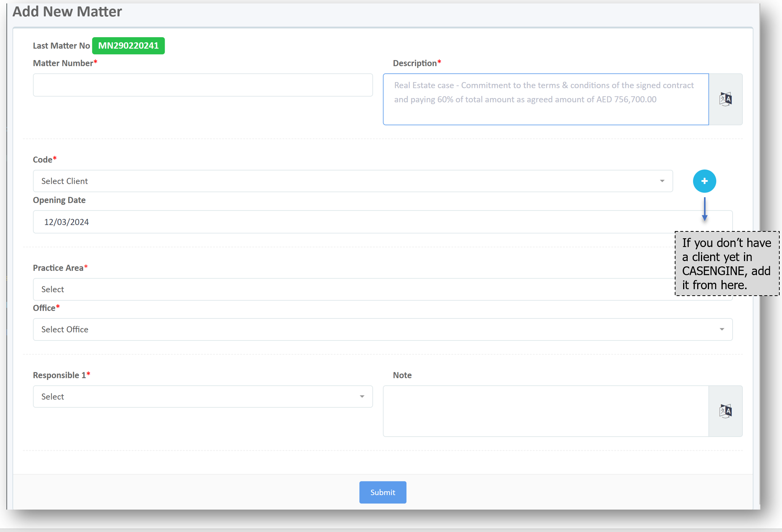The image size is (782, 532).
Task: Open the Practice Area select field
Action: tap(342, 290)
